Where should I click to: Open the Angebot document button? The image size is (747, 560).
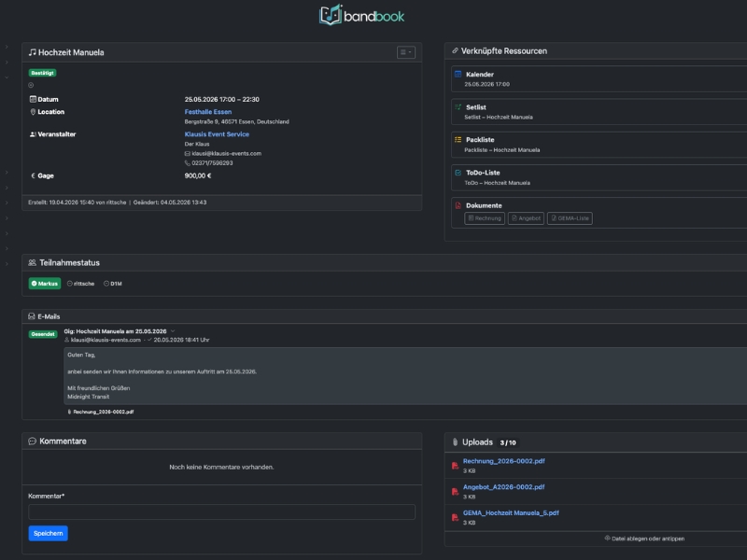coord(526,218)
